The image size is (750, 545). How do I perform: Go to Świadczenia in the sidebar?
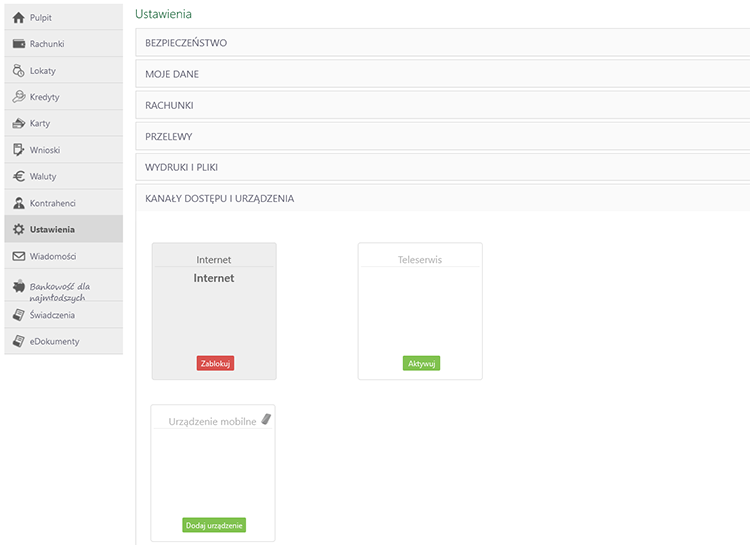pyautogui.click(x=52, y=315)
